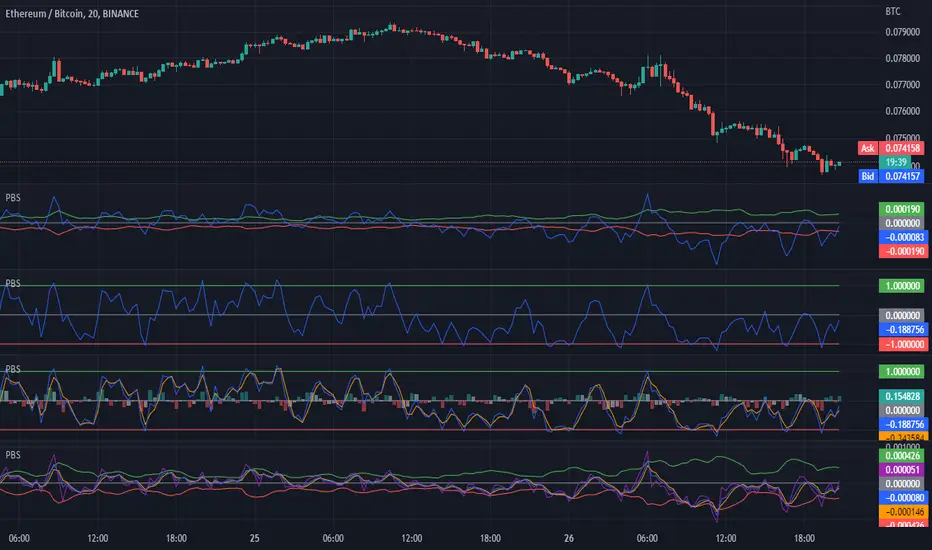Click the orange -0.000146 value tag
This screenshot has width=932, height=550.
click(903, 511)
